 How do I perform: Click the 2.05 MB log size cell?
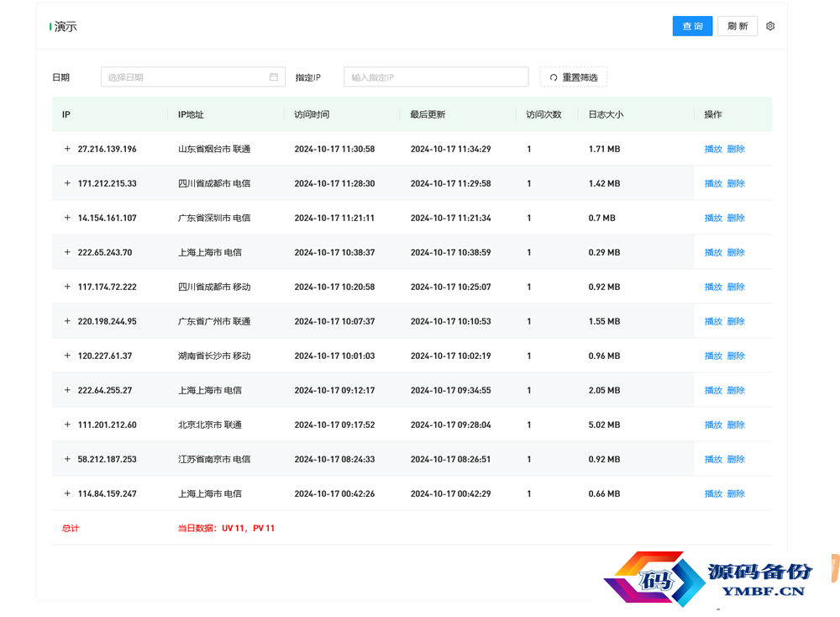pos(604,390)
